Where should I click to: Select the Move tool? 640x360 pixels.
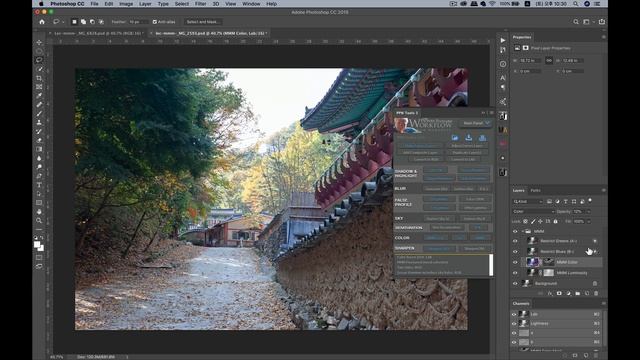coord(39,42)
